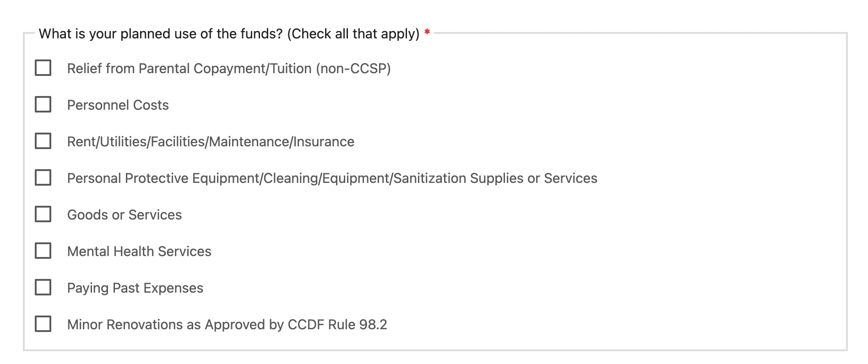Click the 'non-CCSP' text in first option
The image size is (868, 364).
pyautogui.click(x=353, y=69)
